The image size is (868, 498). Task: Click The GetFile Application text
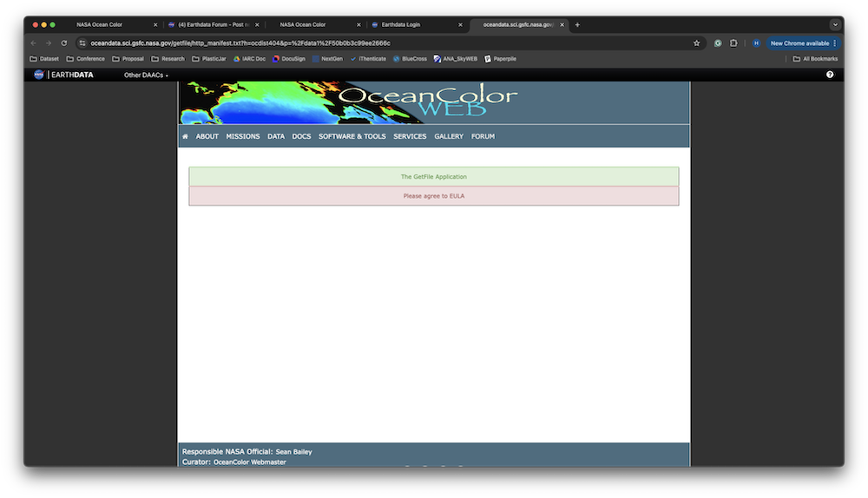click(x=433, y=177)
